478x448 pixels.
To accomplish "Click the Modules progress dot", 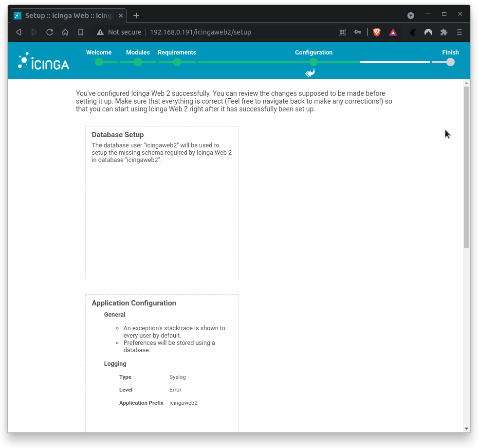I will [138, 62].
